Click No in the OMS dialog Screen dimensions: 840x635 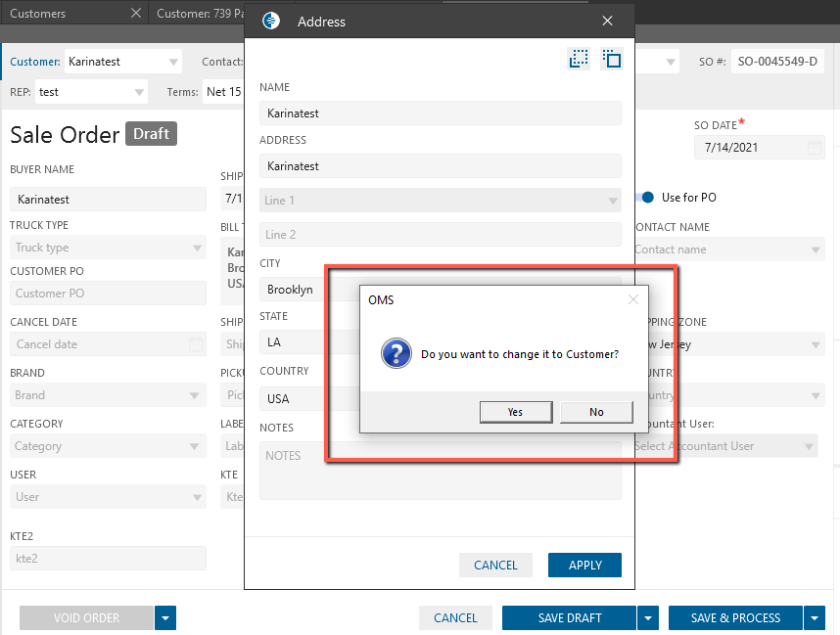596,412
